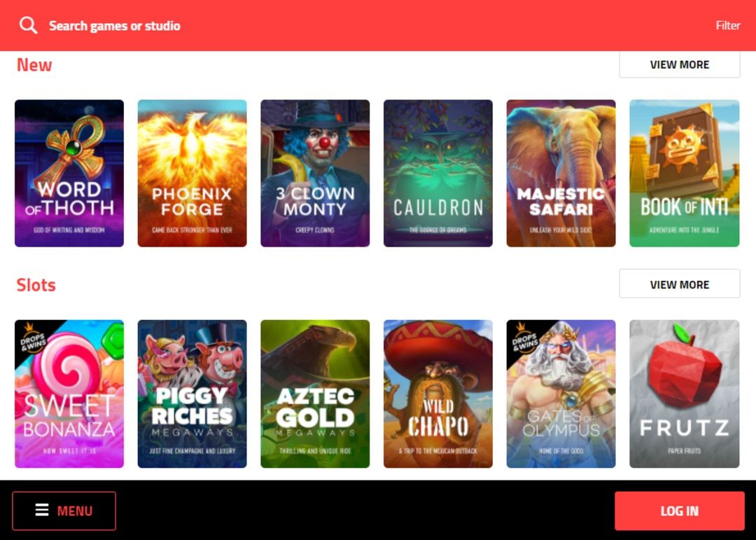Open the Word of Thoth game

pyautogui.click(x=69, y=173)
